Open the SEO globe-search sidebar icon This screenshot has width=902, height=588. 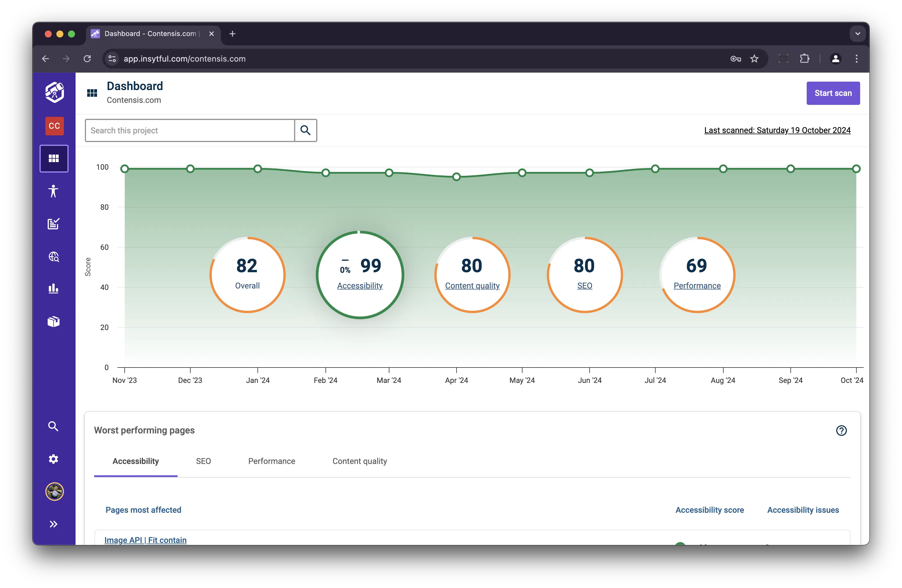(x=53, y=257)
